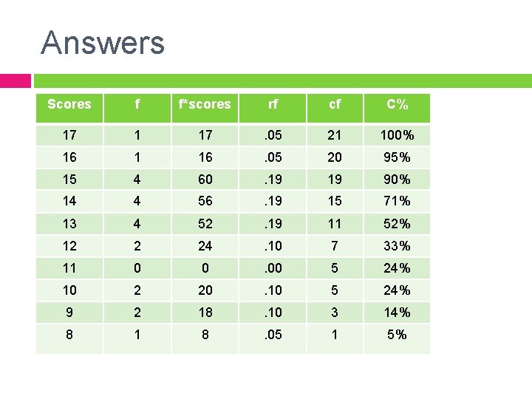This screenshot has width=532, height=399.
Task: Select the "rf" header cell
Action: pyautogui.click(x=273, y=104)
